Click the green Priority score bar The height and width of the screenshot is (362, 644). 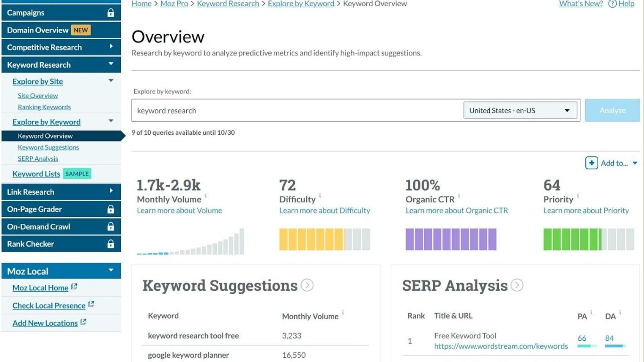pyautogui.click(x=589, y=239)
